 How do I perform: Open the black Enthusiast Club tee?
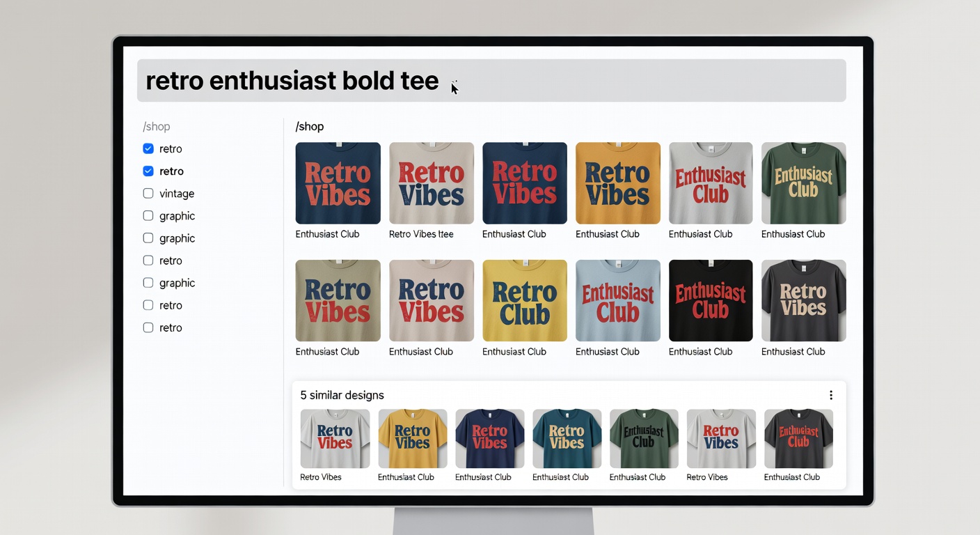coord(711,301)
